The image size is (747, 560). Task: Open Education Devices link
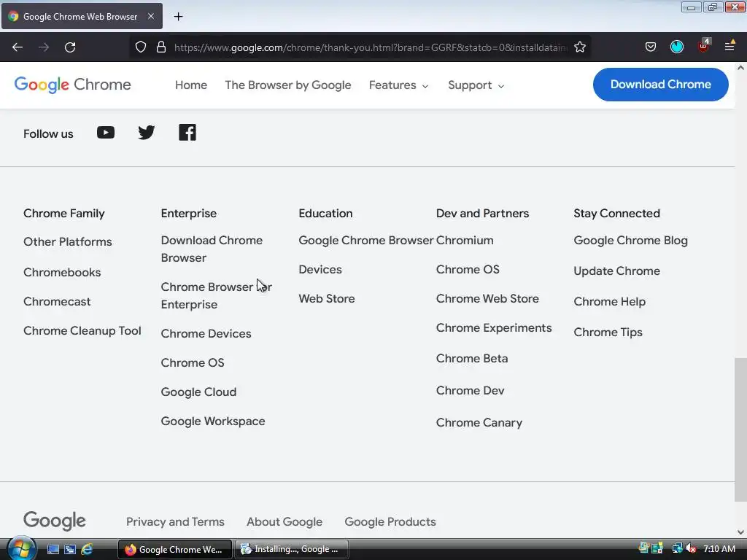tap(320, 270)
